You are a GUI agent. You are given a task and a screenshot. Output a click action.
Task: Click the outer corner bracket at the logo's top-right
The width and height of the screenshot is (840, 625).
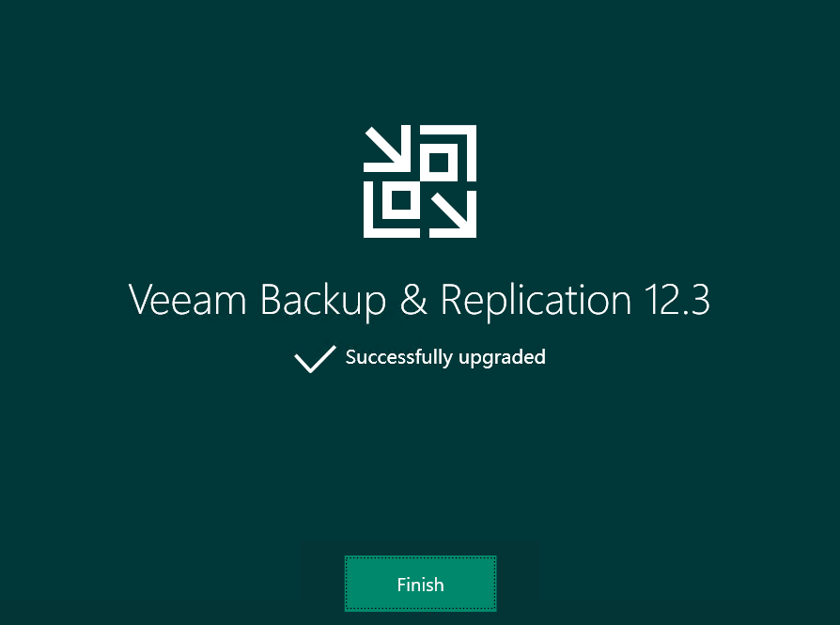coord(467,135)
